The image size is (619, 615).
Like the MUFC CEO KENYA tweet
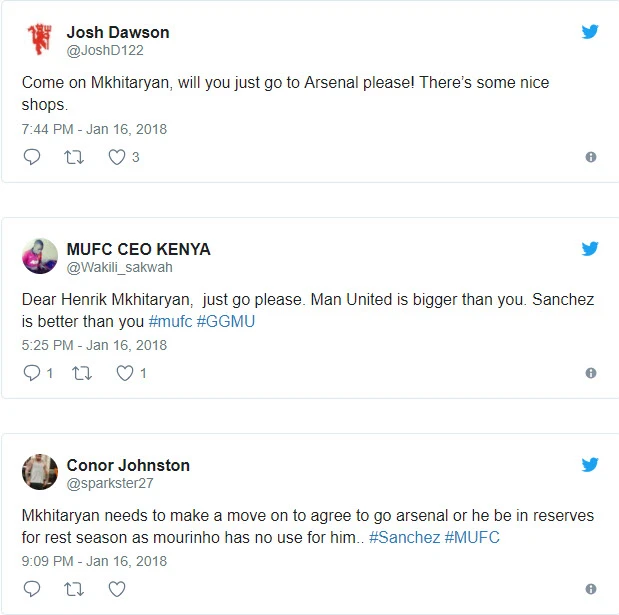coord(125,373)
